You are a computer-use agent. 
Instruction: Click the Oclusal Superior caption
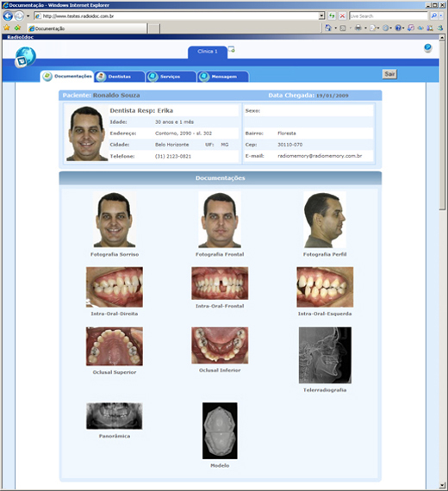[x=115, y=372]
